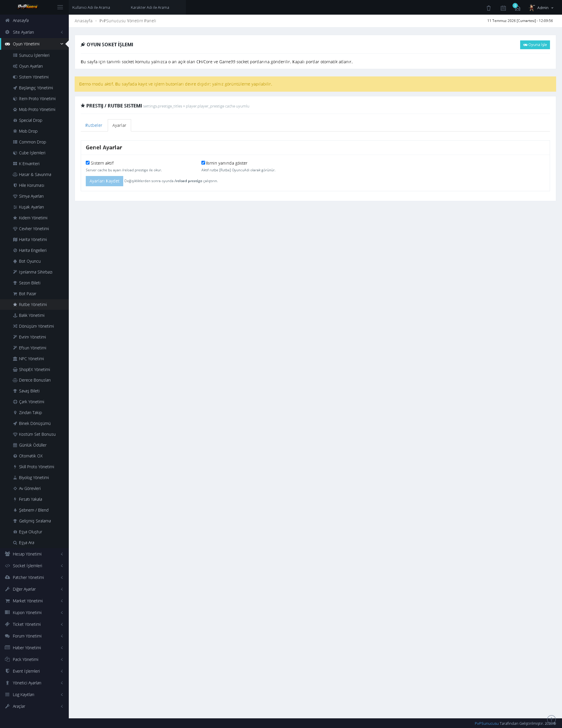Screen dimensions: 562x728
Task: Click the Ayarları Kaydet button
Action: click(104, 181)
